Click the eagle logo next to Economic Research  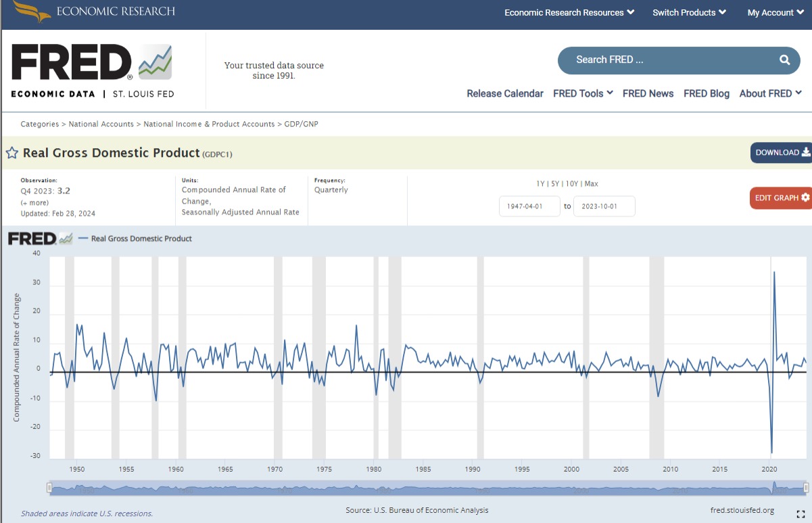click(30, 12)
